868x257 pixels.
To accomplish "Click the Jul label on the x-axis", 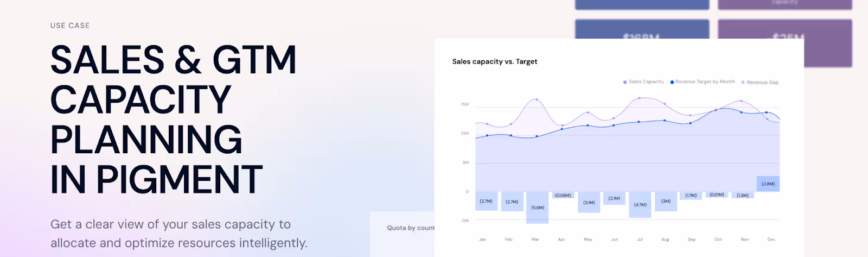I will pos(640,239).
